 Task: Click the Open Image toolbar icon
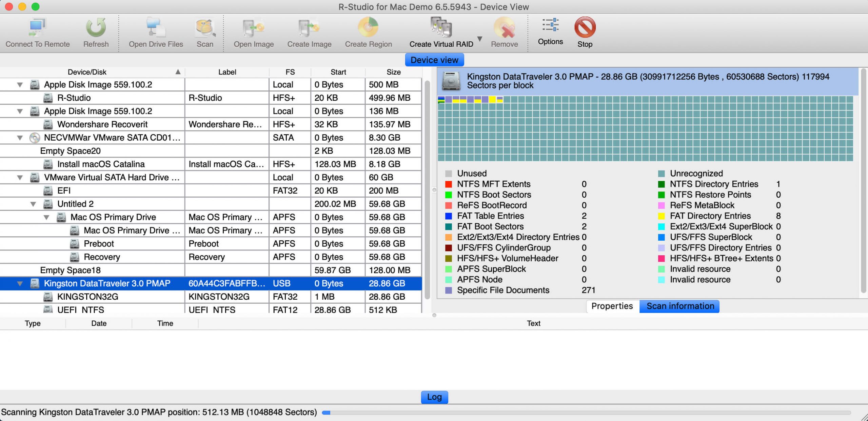(253, 27)
